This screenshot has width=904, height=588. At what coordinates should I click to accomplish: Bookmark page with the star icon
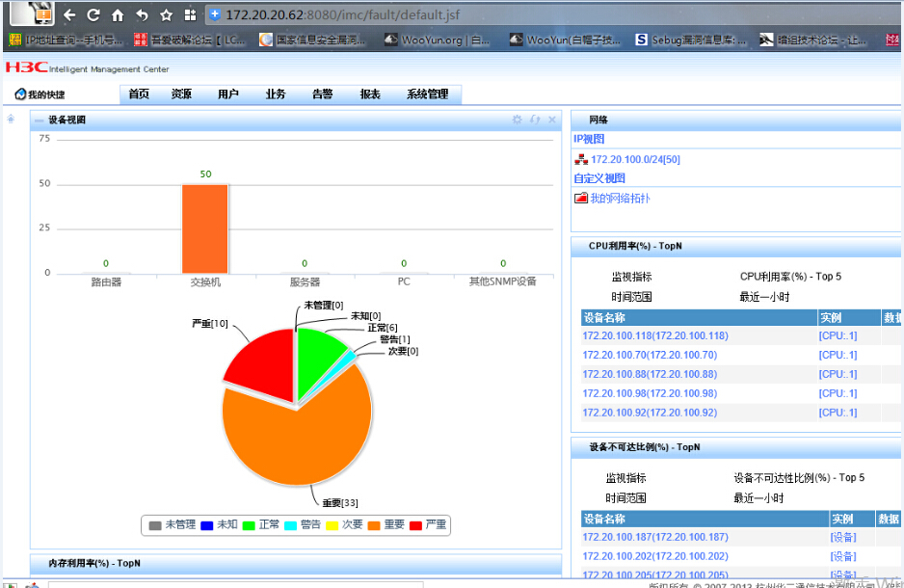tap(166, 15)
